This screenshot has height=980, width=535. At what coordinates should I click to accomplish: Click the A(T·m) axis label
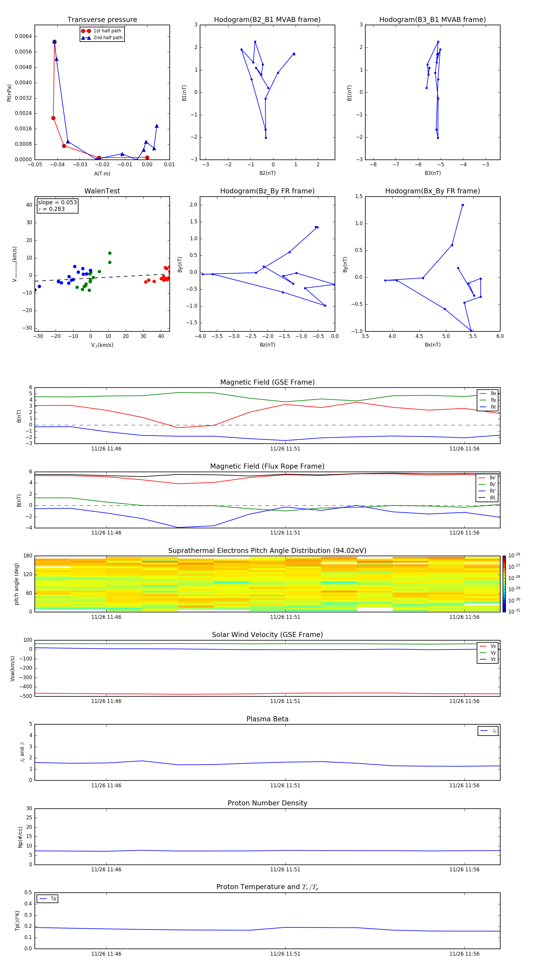pyautogui.click(x=102, y=173)
